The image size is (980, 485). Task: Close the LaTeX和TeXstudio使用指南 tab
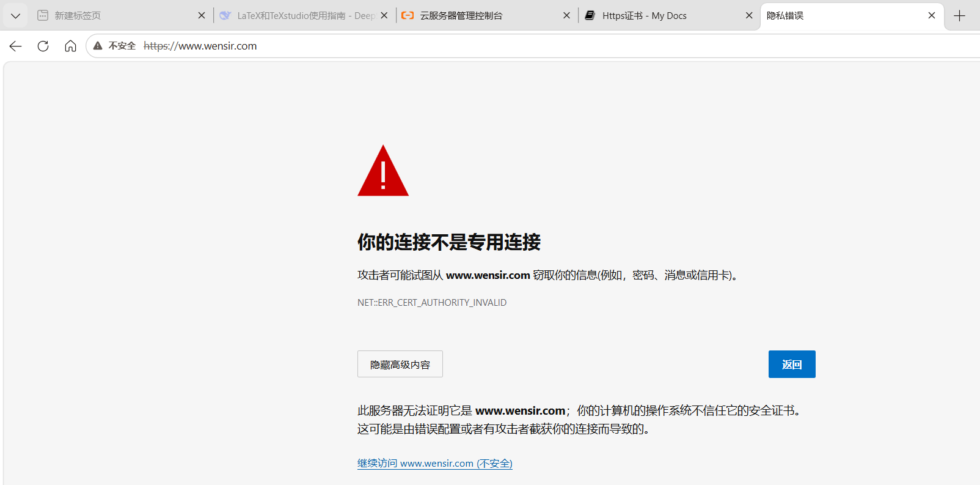click(x=384, y=16)
